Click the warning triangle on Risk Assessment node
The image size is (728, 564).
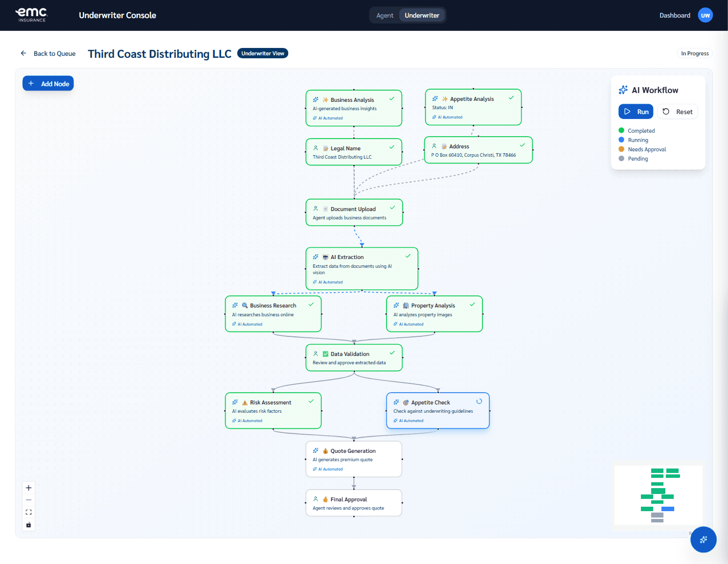click(245, 402)
